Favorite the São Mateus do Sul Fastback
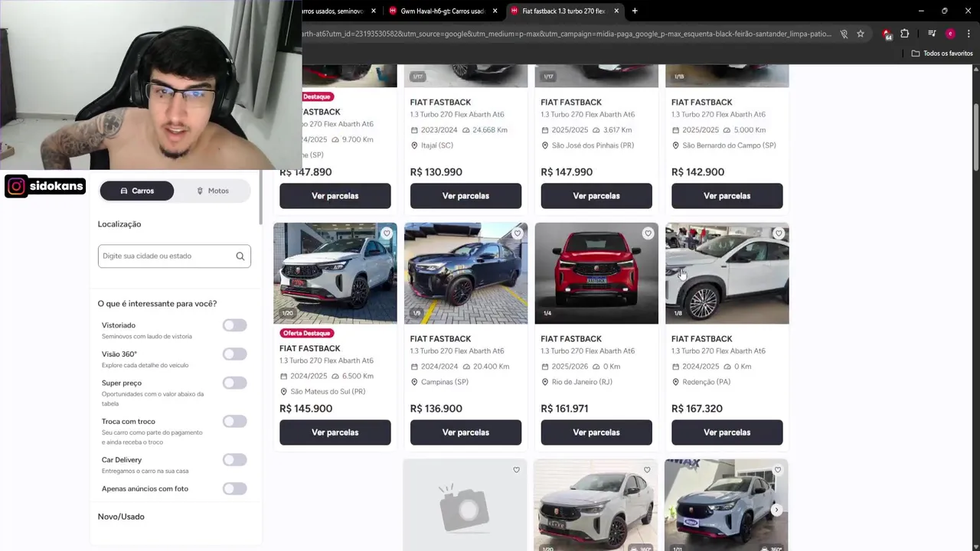The height and width of the screenshot is (551, 980). 387,233
